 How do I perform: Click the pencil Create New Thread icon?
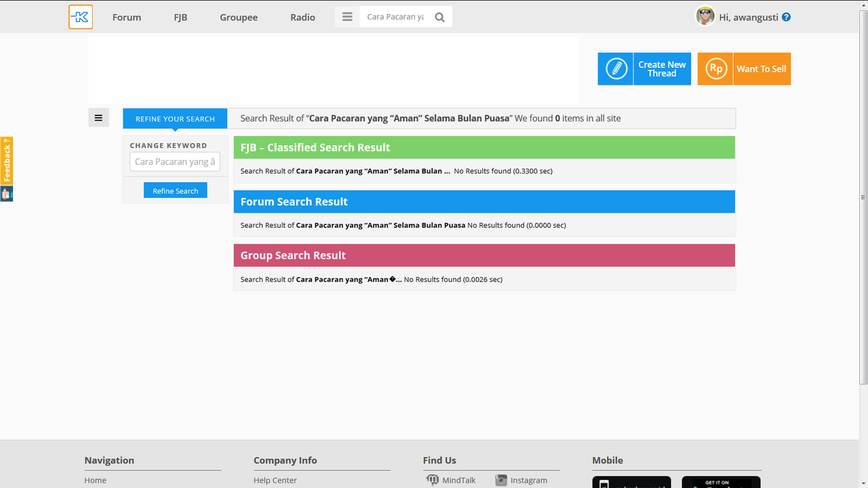pyautogui.click(x=616, y=68)
